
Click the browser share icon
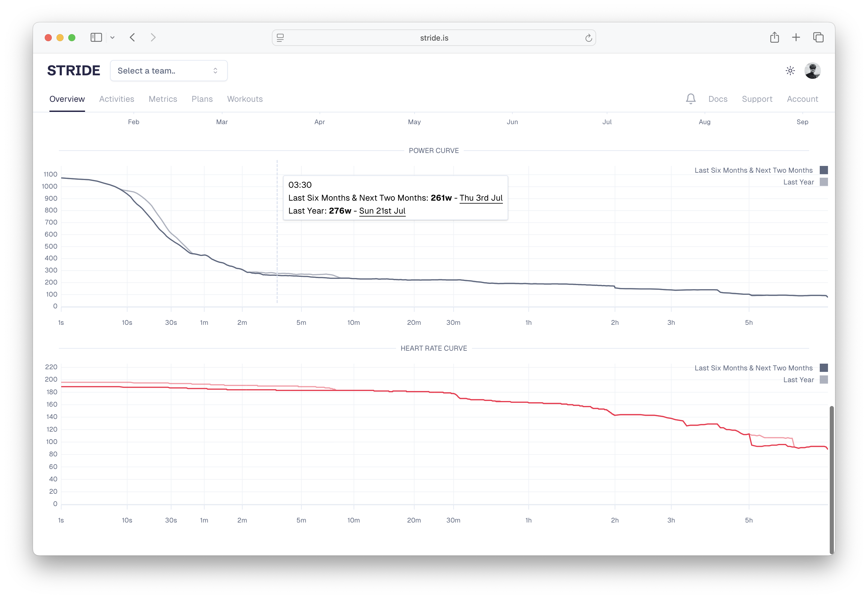[774, 37]
